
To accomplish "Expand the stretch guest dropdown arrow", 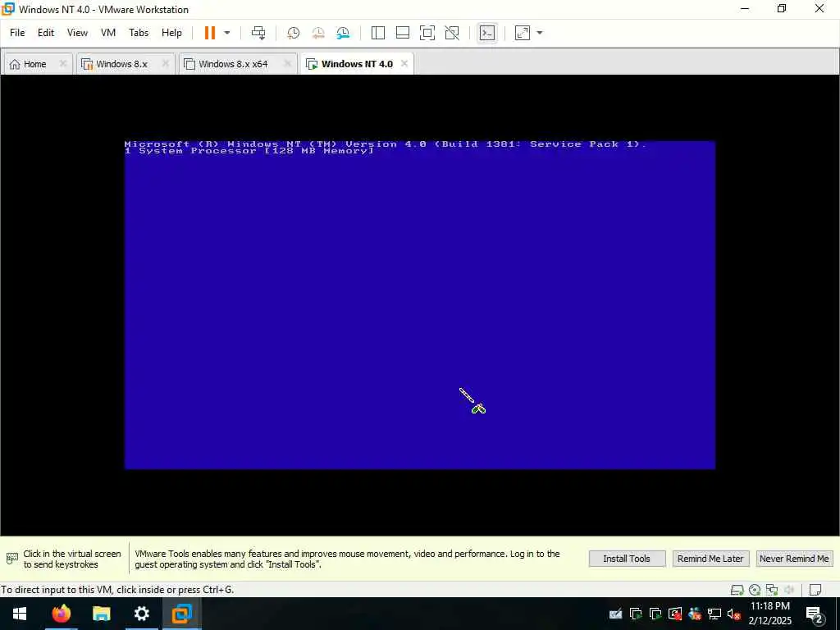I will (x=540, y=33).
